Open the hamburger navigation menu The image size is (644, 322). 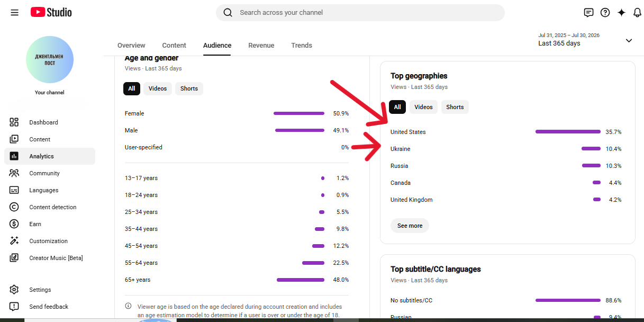(x=15, y=12)
